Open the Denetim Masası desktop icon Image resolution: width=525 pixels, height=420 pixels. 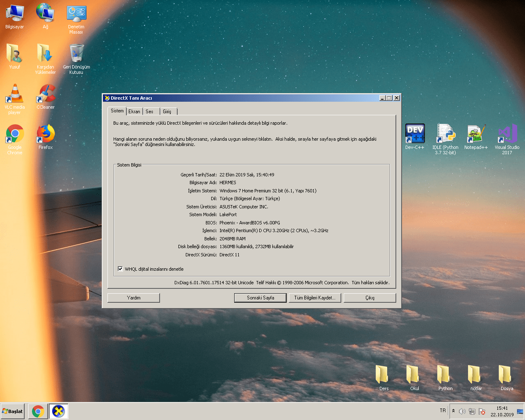[76, 19]
